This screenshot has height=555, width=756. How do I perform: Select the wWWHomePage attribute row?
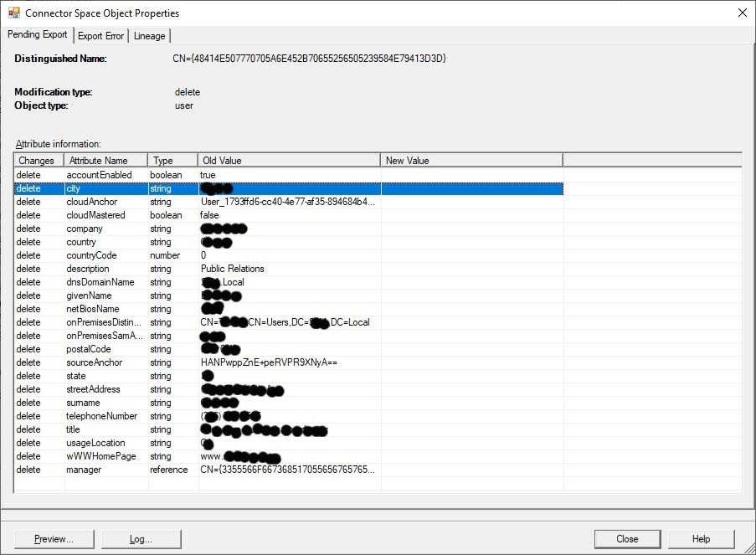pyautogui.click(x=289, y=456)
